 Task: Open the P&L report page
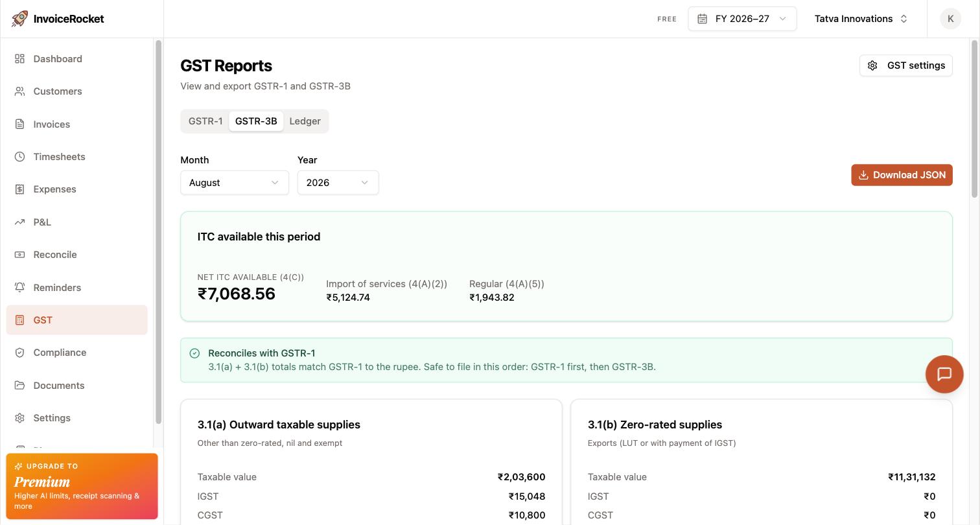(x=77, y=222)
